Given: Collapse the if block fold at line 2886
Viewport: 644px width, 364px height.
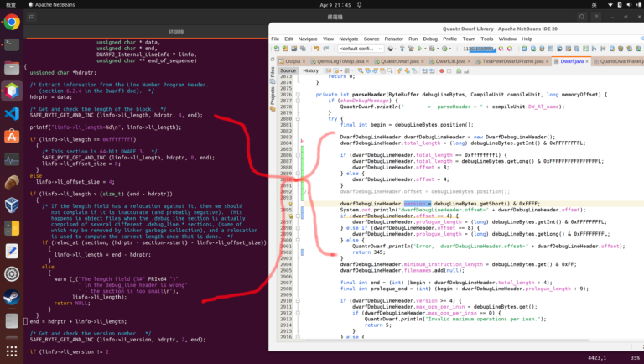Looking at the screenshot, I should [x=298, y=155].
